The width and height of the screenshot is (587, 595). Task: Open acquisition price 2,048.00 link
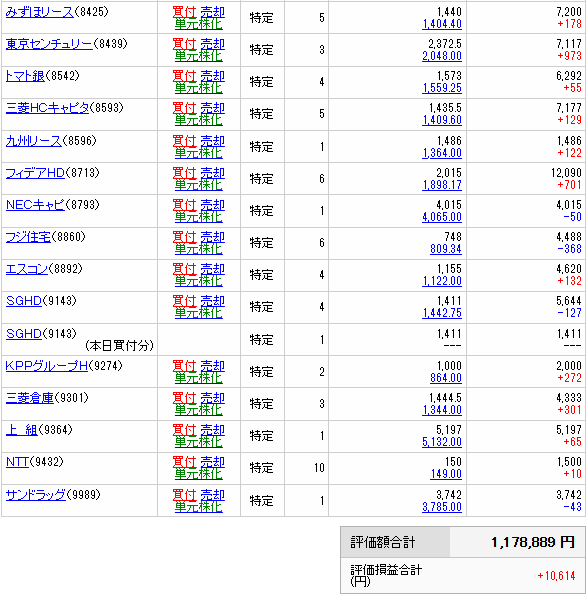pyautogui.click(x=442, y=56)
